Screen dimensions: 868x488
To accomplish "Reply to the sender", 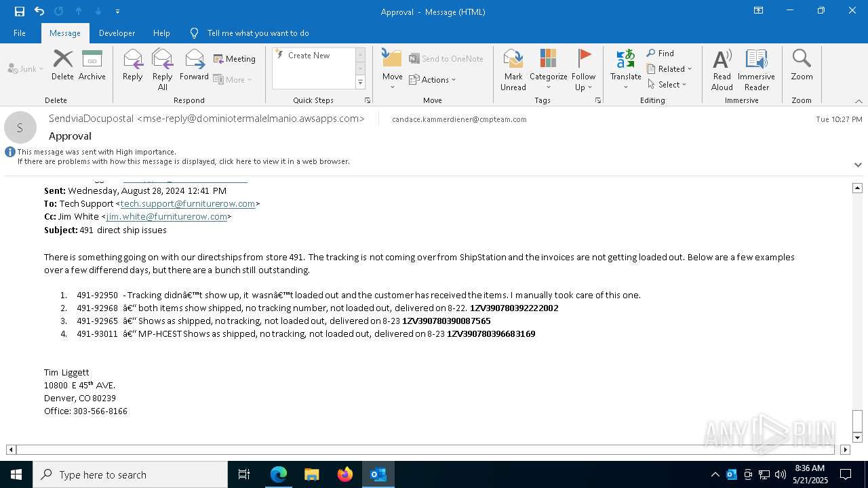I will tap(133, 65).
